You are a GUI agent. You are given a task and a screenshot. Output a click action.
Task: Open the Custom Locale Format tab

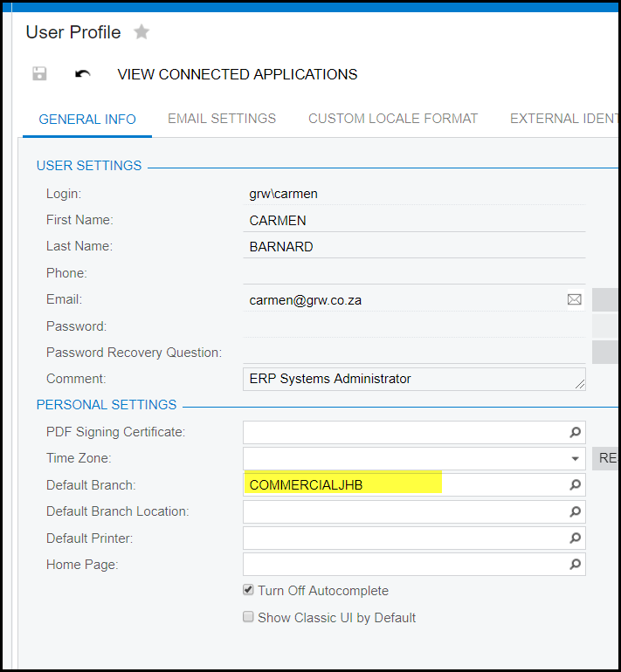(x=393, y=119)
